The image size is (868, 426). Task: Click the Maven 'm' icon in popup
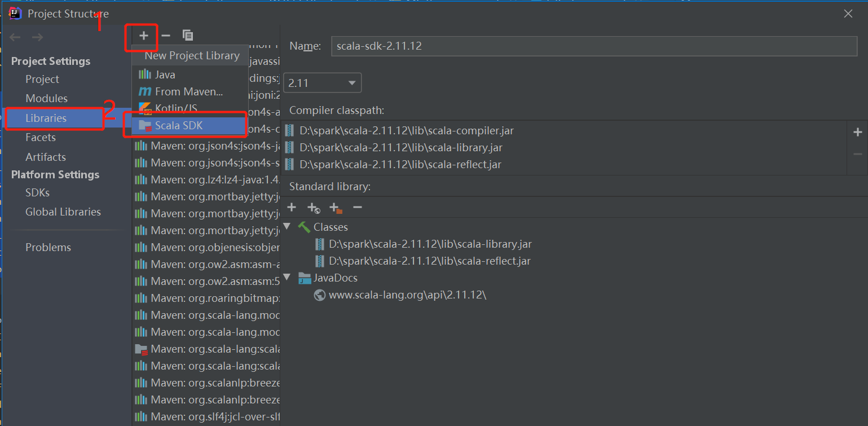(145, 91)
